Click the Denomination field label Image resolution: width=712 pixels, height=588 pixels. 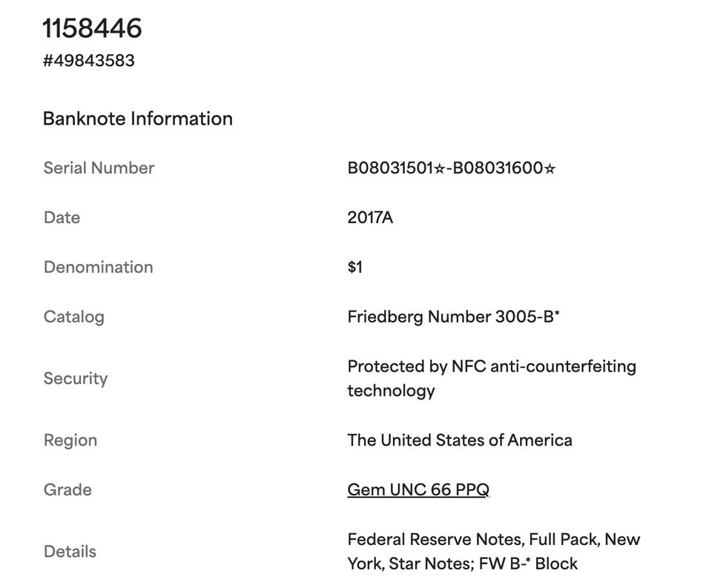click(x=98, y=268)
